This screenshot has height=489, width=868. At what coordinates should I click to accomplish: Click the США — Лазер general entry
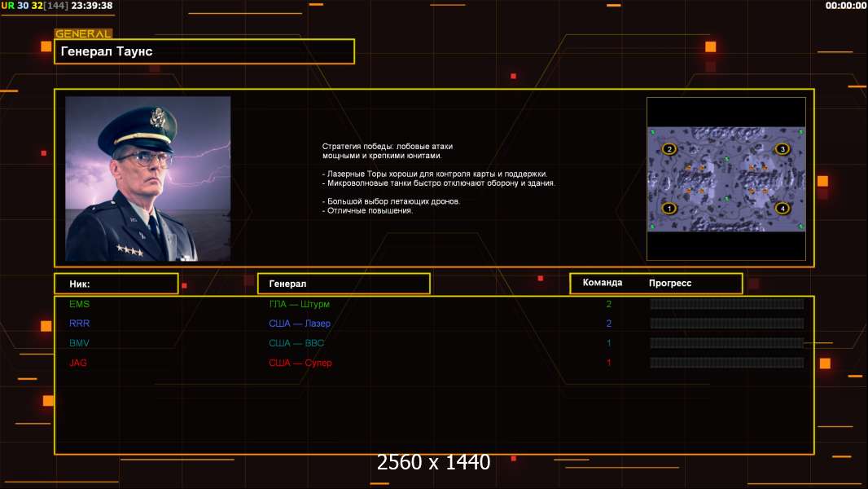(300, 324)
